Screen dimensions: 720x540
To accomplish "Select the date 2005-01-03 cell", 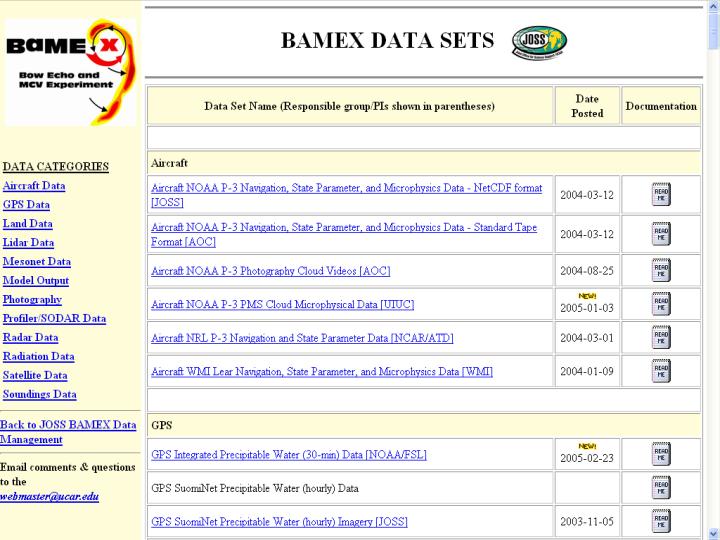I will pyautogui.click(x=587, y=304).
